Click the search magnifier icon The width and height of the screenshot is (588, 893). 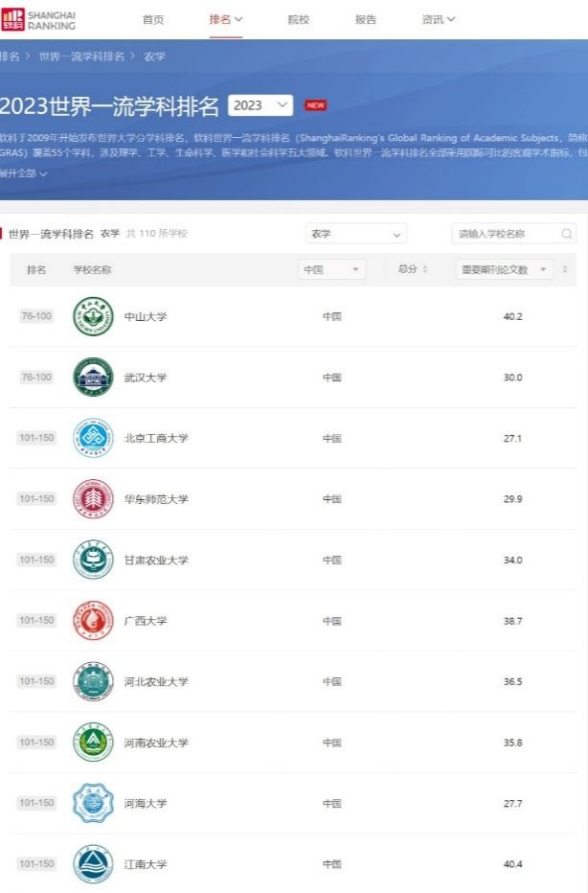567,234
